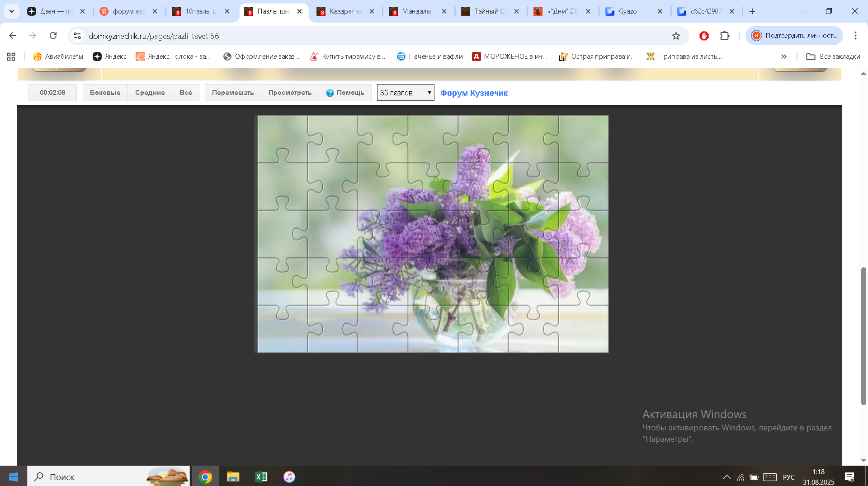Screen dimensions: 868x486
Task: Open the Оформление заказ bookmark
Action: pos(261,57)
